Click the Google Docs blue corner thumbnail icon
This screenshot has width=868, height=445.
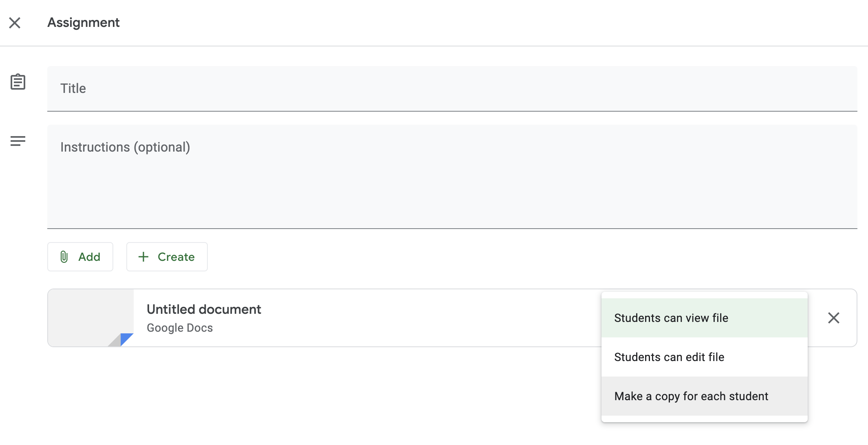pos(126,339)
